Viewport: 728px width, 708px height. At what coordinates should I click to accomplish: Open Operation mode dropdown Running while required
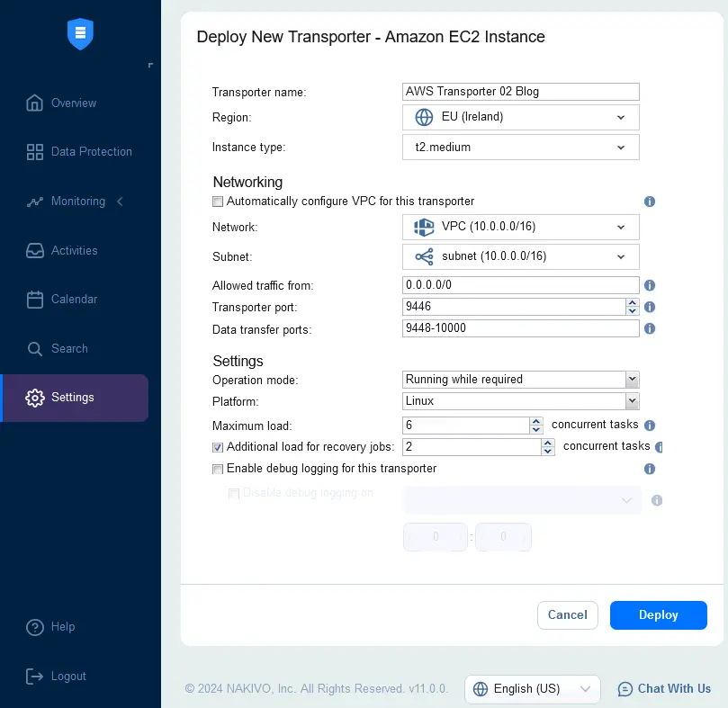[520, 380]
